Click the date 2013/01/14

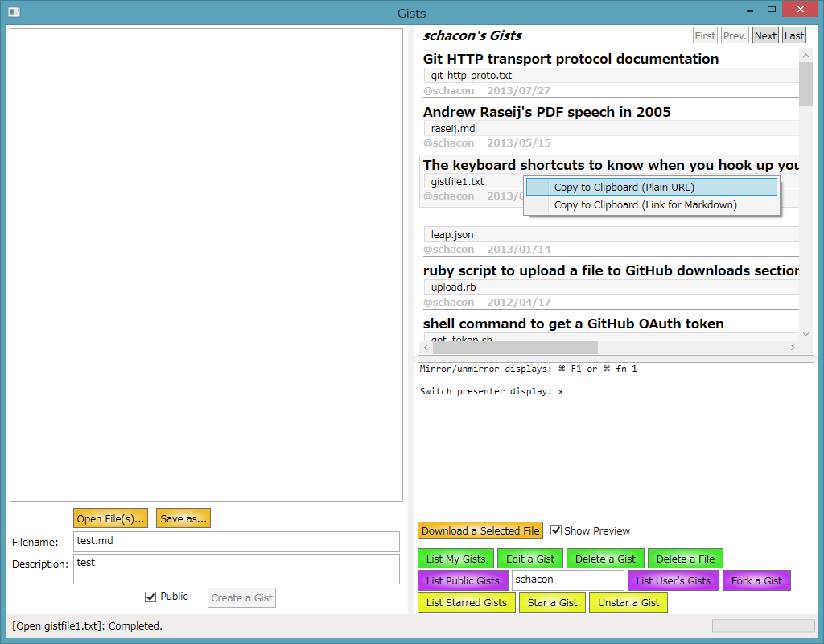(x=519, y=250)
